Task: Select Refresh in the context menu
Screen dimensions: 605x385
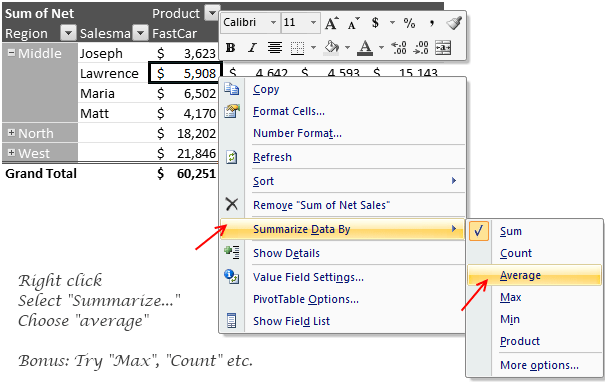Action: coord(343,157)
